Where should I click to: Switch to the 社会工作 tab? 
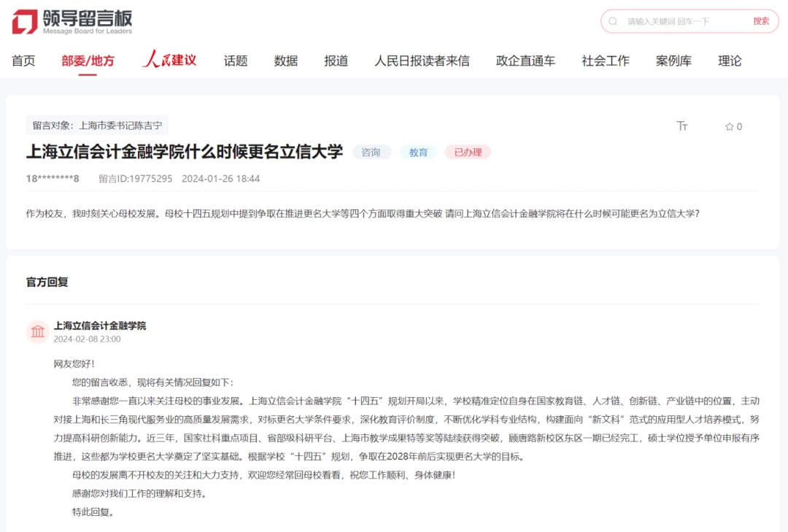tap(605, 61)
